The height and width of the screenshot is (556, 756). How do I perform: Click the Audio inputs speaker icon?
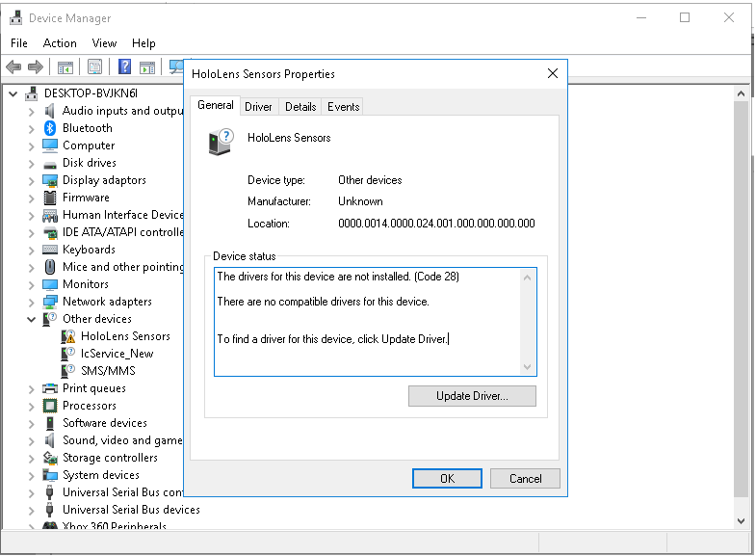coord(50,111)
